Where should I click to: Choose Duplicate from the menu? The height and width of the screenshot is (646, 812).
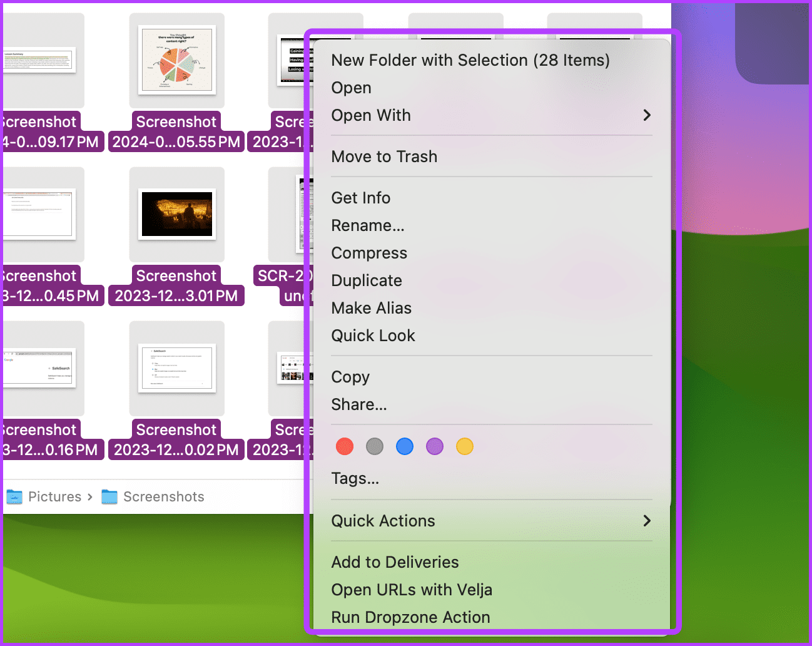click(367, 280)
